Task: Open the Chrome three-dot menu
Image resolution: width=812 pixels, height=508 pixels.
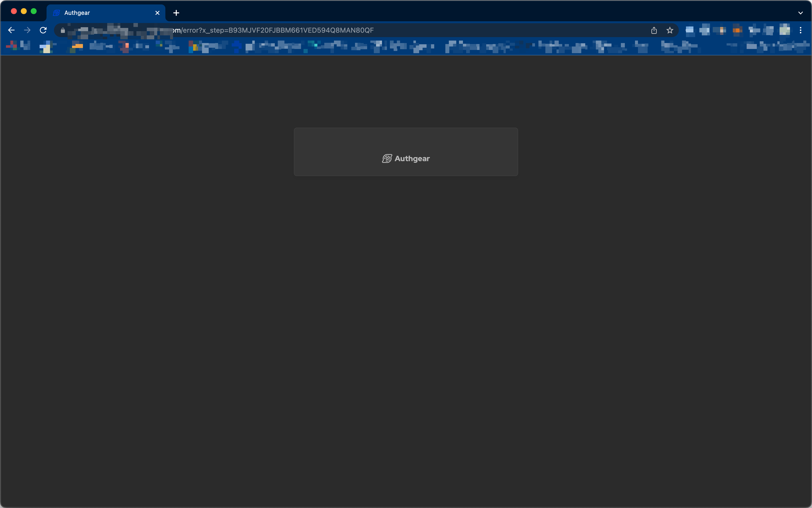Action: [801, 30]
